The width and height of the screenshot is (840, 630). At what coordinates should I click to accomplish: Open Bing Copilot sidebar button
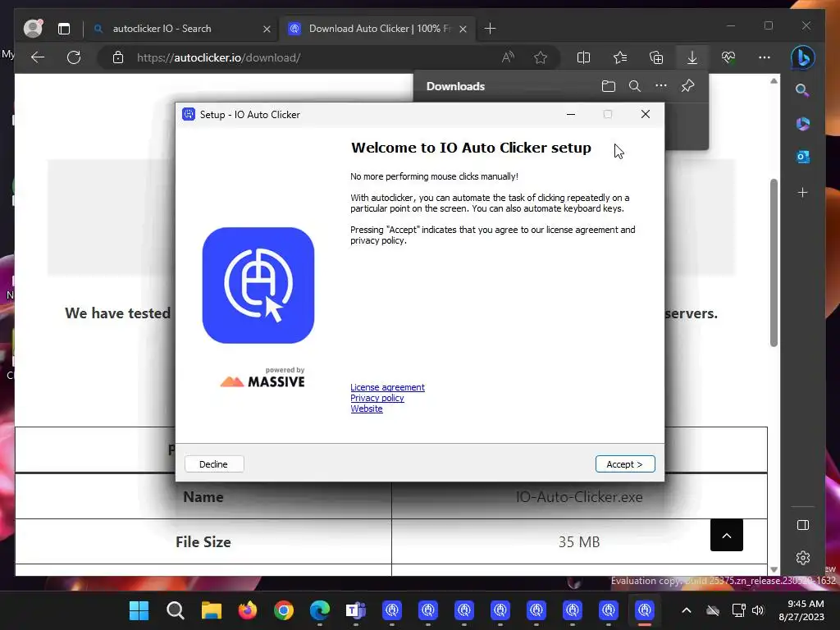(x=802, y=57)
